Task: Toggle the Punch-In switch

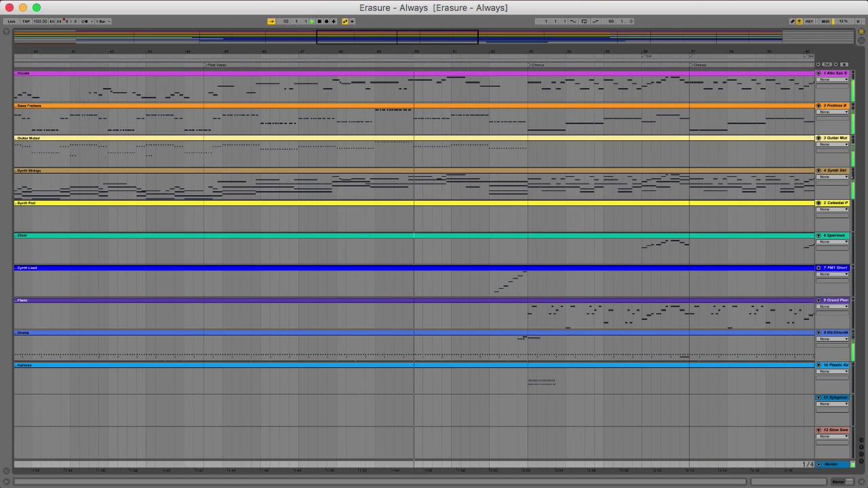Action: point(573,21)
